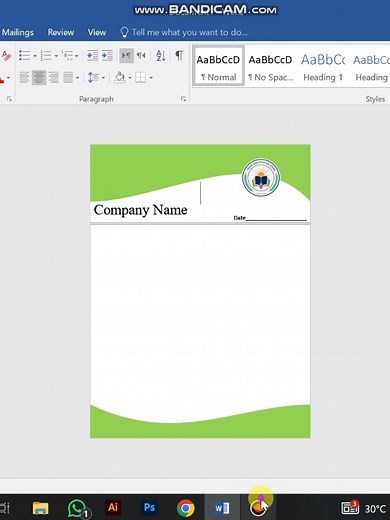Click the Tell me lightbulb icon
This screenshot has height=520, width=390.
[x=124, y=32]
